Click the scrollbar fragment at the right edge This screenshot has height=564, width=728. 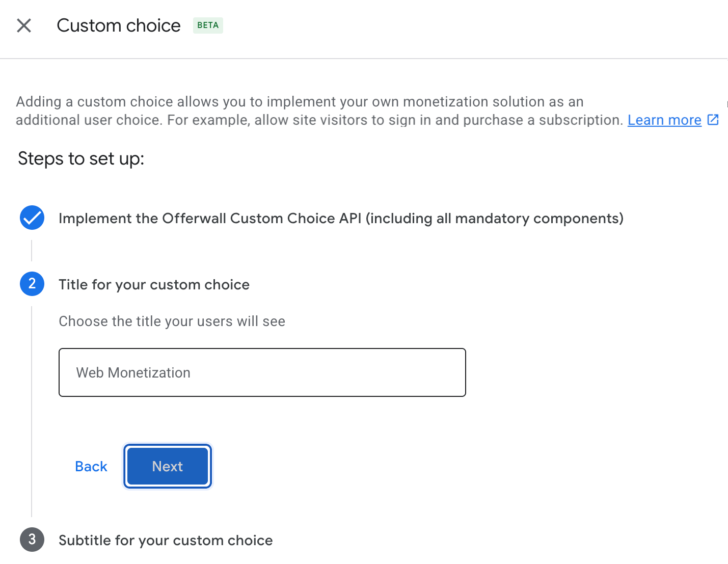pyautogui.click(x=726, y=103)
